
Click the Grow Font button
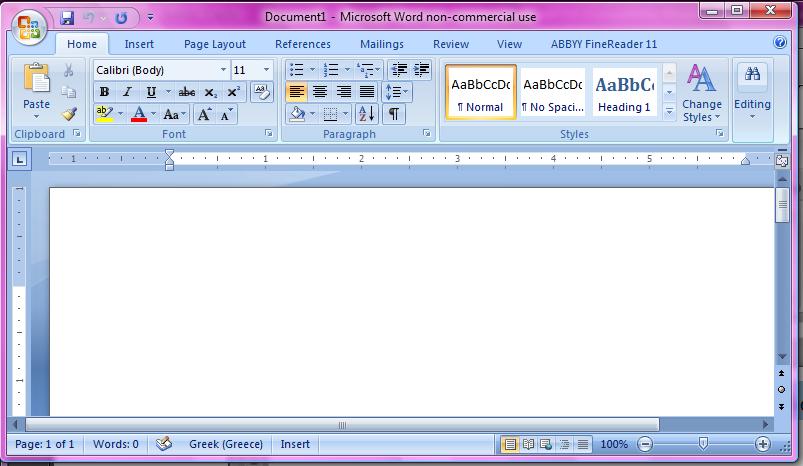point(204,114)
